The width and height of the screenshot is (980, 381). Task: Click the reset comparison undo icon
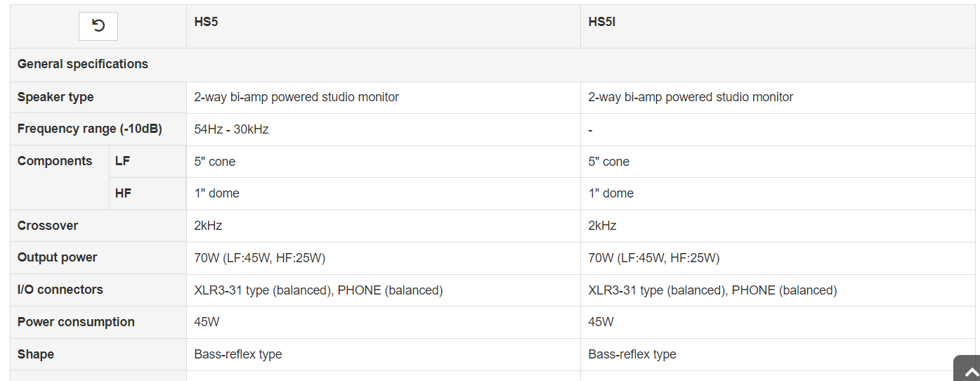[98, 26]
